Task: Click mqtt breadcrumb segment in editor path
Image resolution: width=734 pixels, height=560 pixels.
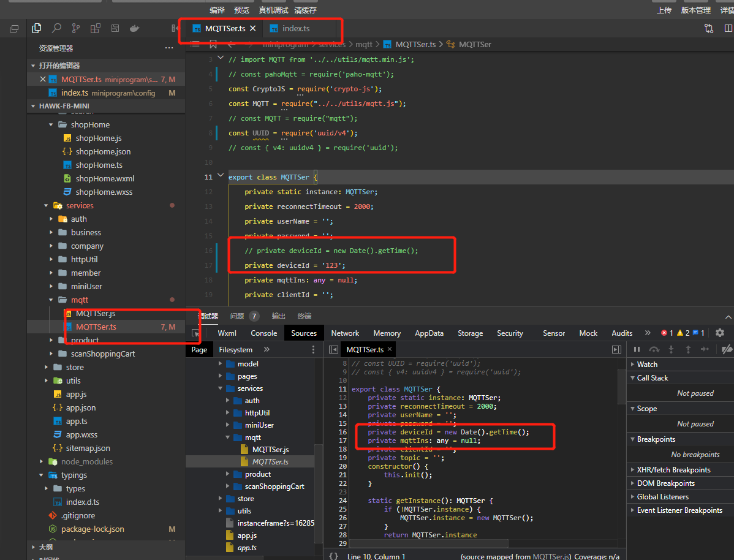Action: pos(364,45)
